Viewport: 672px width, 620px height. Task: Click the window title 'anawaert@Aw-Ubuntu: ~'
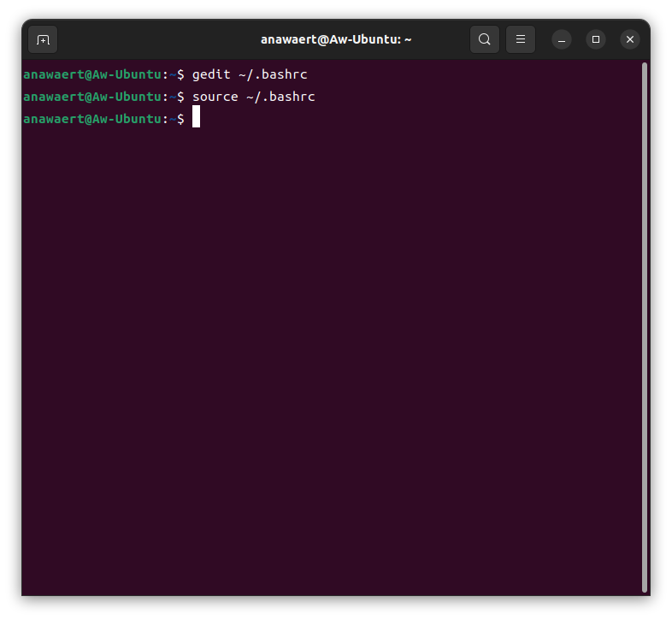tap(336, 39)
